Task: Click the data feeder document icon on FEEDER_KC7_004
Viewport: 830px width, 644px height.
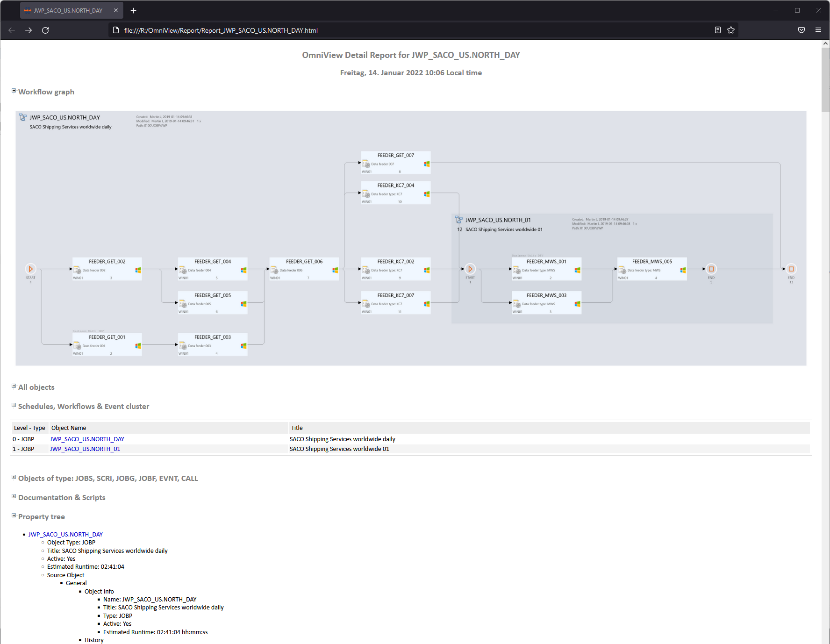Action: (x=366, y=194)
